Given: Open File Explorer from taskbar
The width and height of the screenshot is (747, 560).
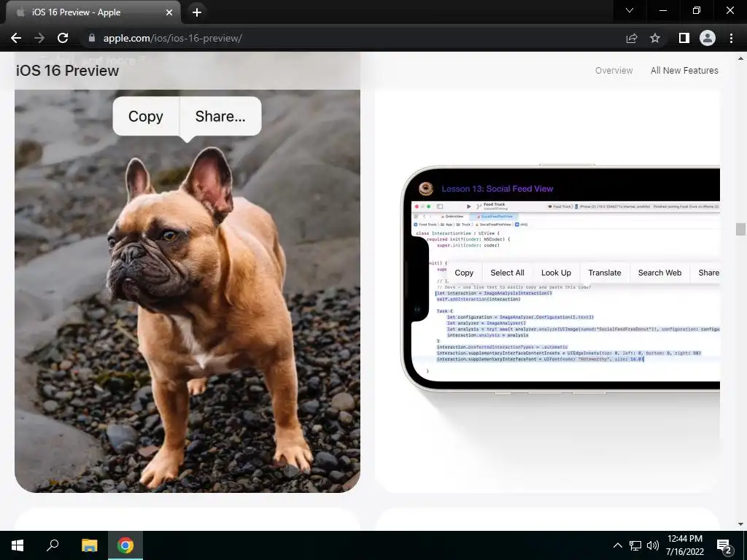Looking at the screenshot, I should tap(89, 545).
